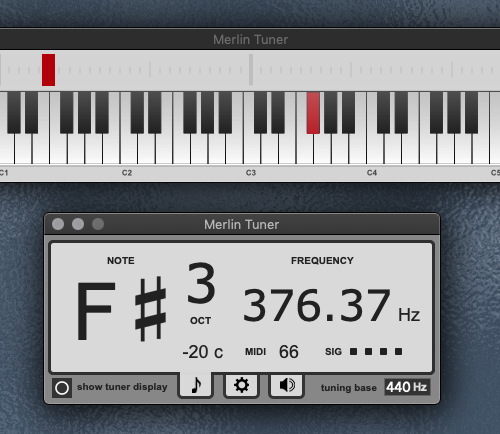The image size is (500, 434).
Task: Toggle the show tuner display checkbox
Action: click(x=62, y=388)
